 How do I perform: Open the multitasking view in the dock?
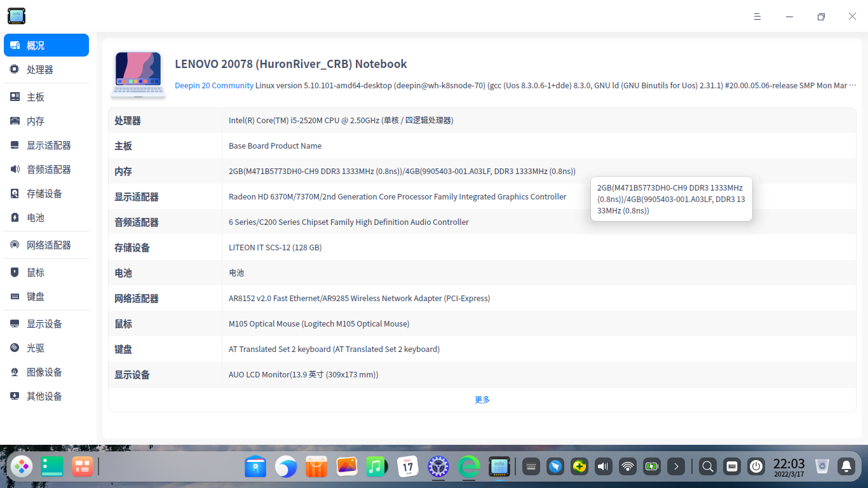coord(83,466)
